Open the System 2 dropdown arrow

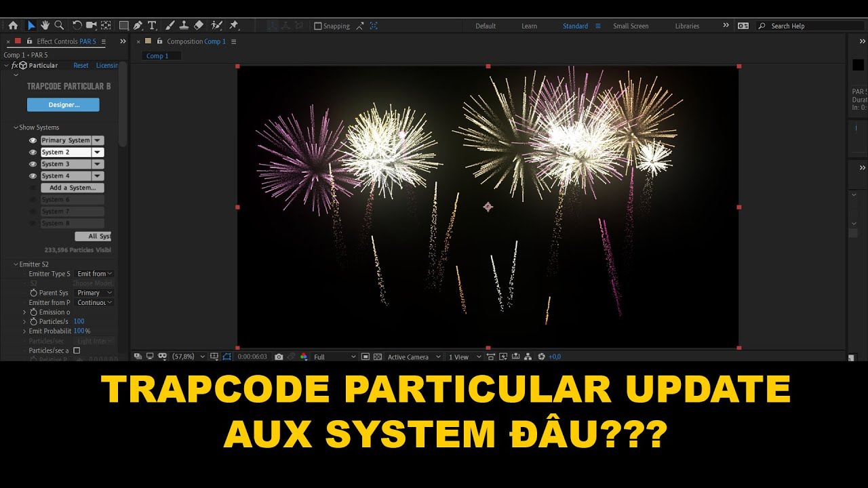point(98,152)
